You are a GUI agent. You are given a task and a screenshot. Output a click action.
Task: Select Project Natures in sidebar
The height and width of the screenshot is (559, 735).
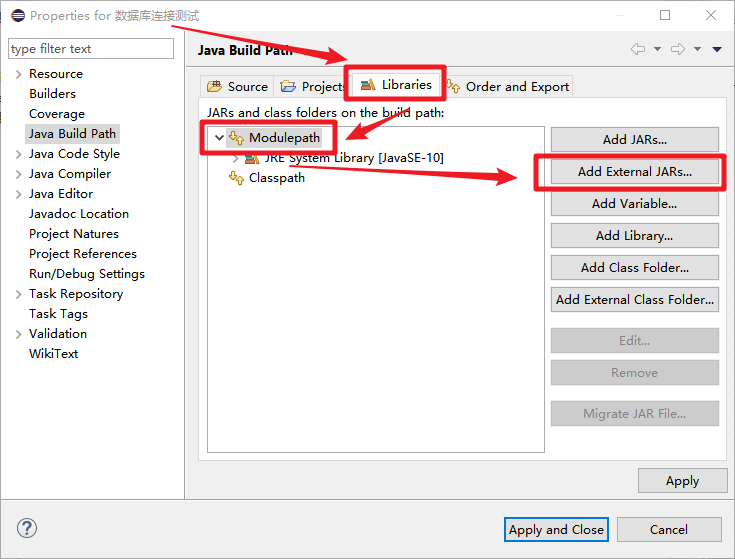pyautogui.click(x=74, y=234)
